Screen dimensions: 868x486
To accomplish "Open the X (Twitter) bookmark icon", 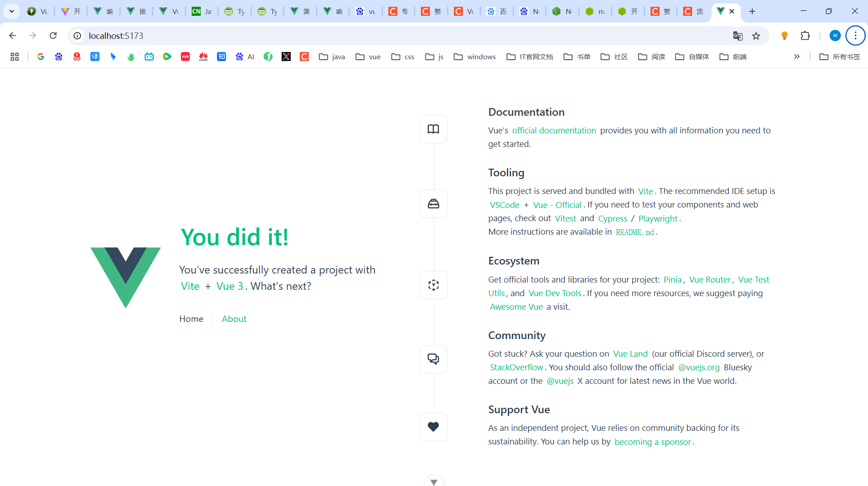I will [x=286, y=57].
